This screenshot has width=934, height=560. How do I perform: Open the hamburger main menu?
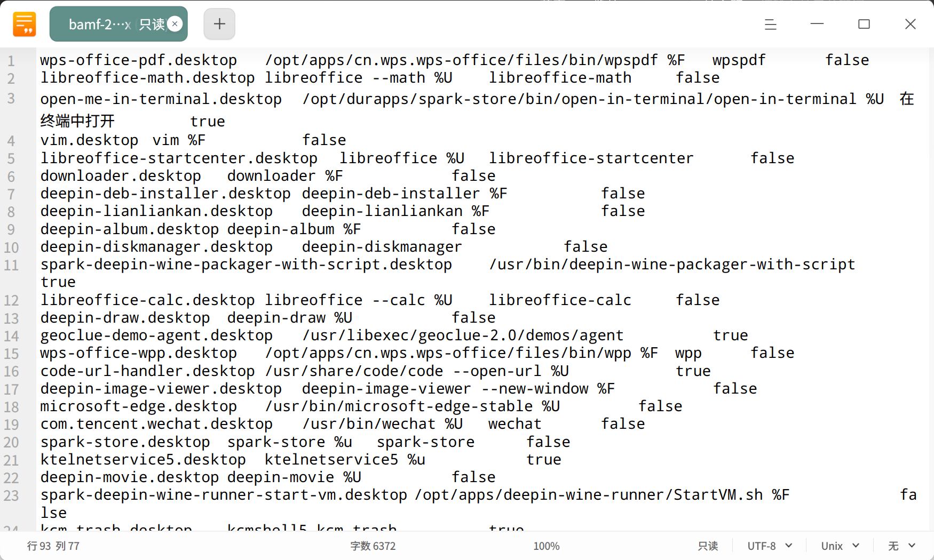770,24
